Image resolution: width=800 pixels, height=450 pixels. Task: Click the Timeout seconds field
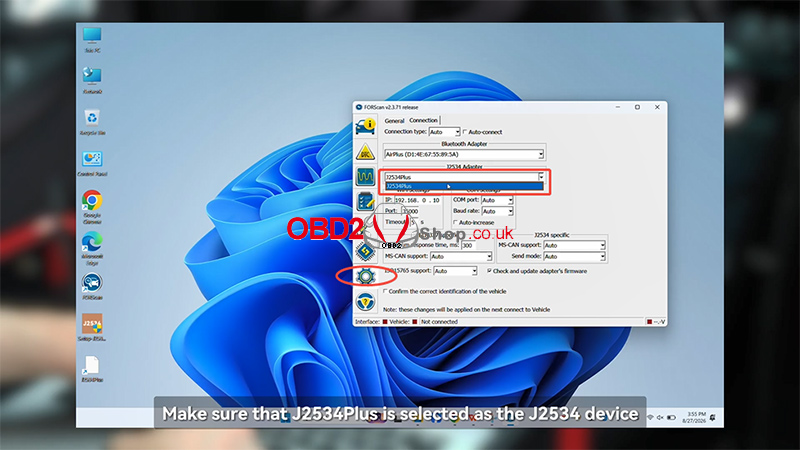point(414,222)
